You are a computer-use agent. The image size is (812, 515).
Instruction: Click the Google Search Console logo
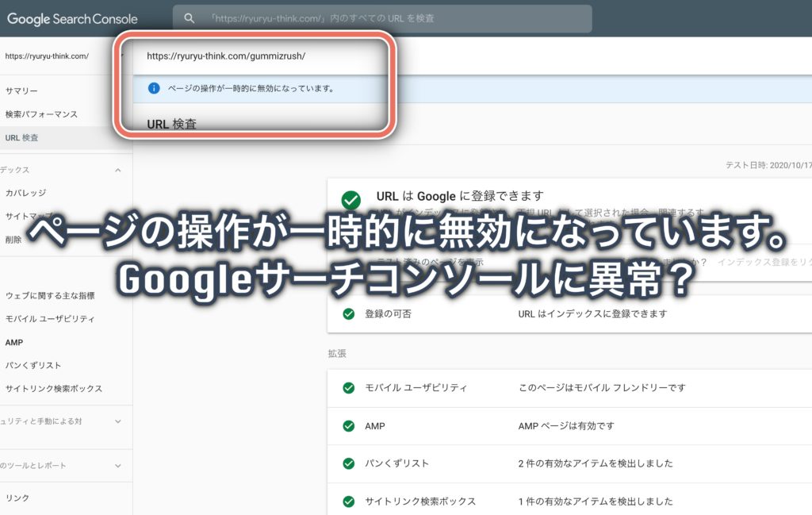(72, 19)
